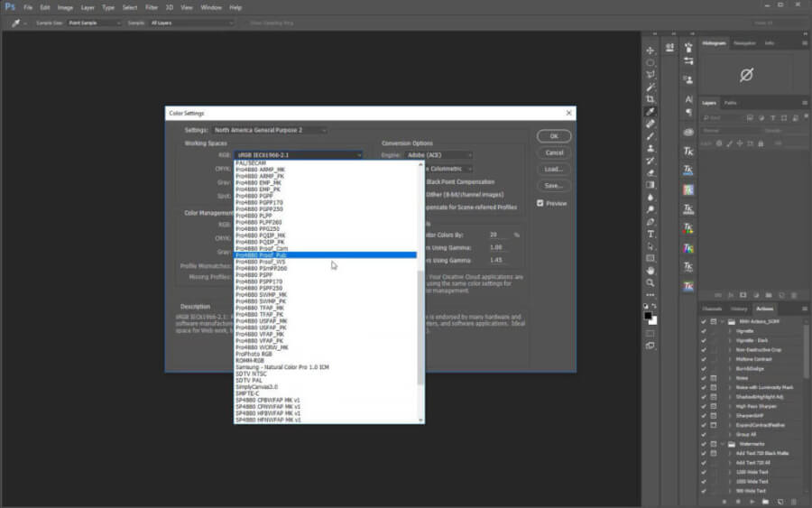Screen dimensions: 812x508
Task: Open the File menu
Action: tap(28, 8)
